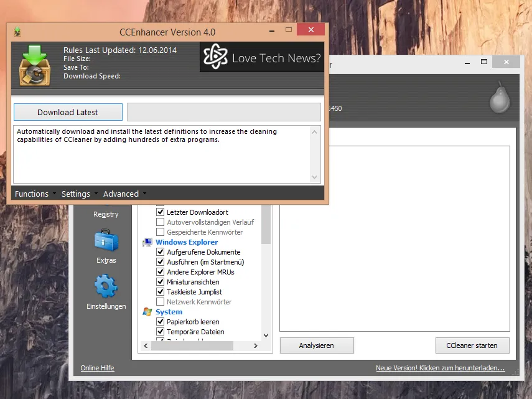Minimize the CCleaner window
Screen dimensions: 532x399
(467, 62)
